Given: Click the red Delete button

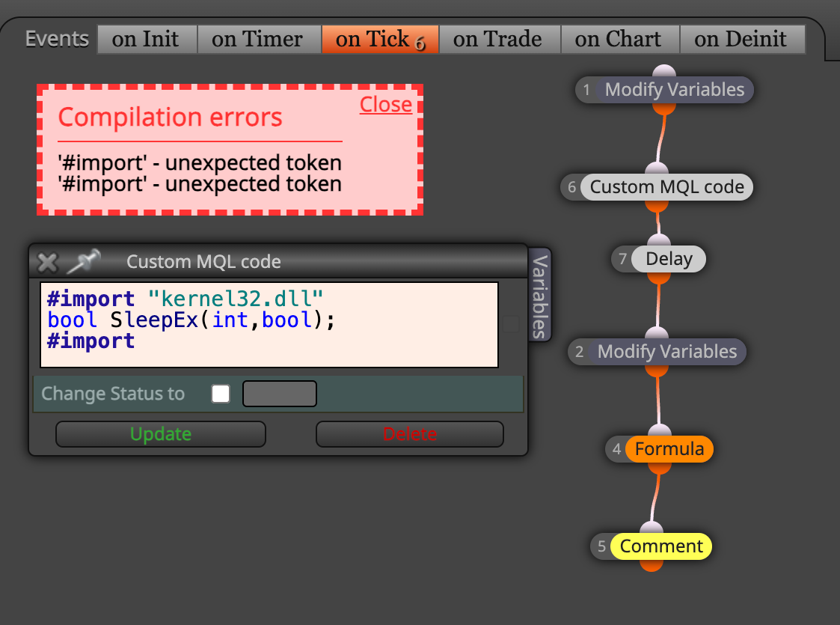Looking at the screenshot, I should (x=410, y=433).
